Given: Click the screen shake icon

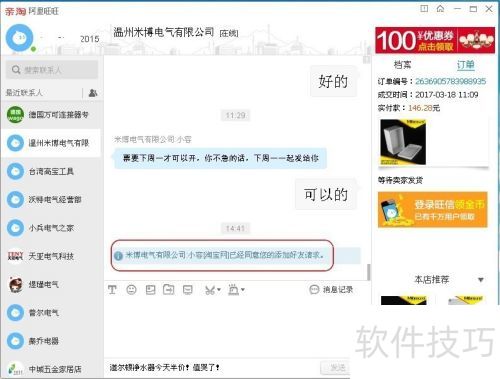Looking at the screenshot, I should coord(188,290).
